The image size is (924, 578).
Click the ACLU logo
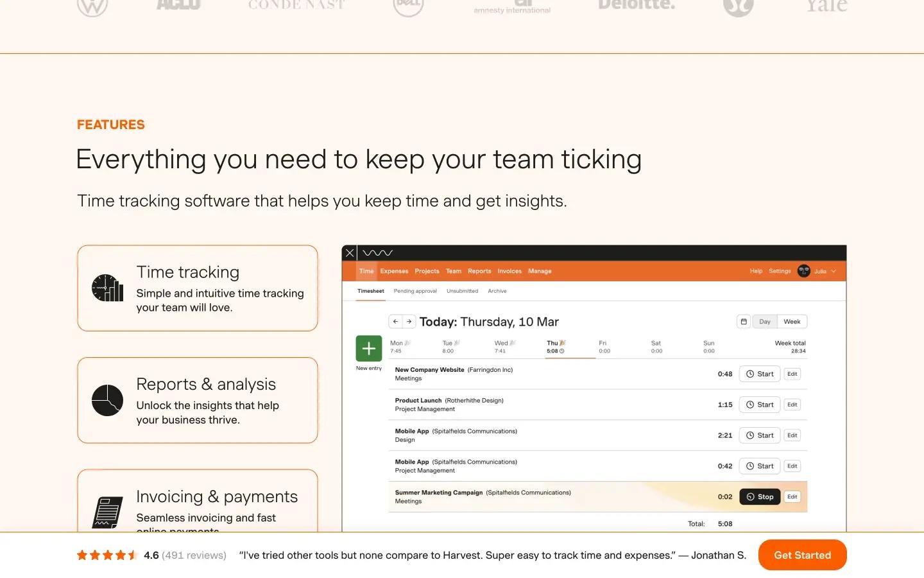[178, 5]
